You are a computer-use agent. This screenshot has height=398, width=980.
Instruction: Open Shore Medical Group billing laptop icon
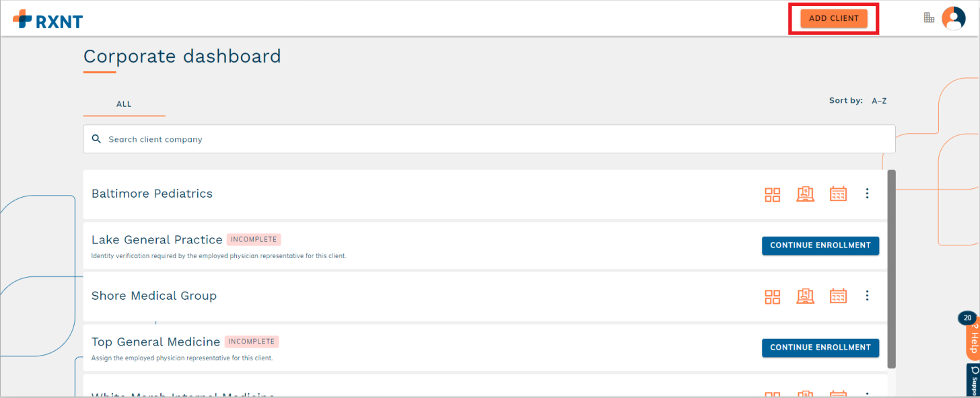pyautogui.click(x=805, y=296)
